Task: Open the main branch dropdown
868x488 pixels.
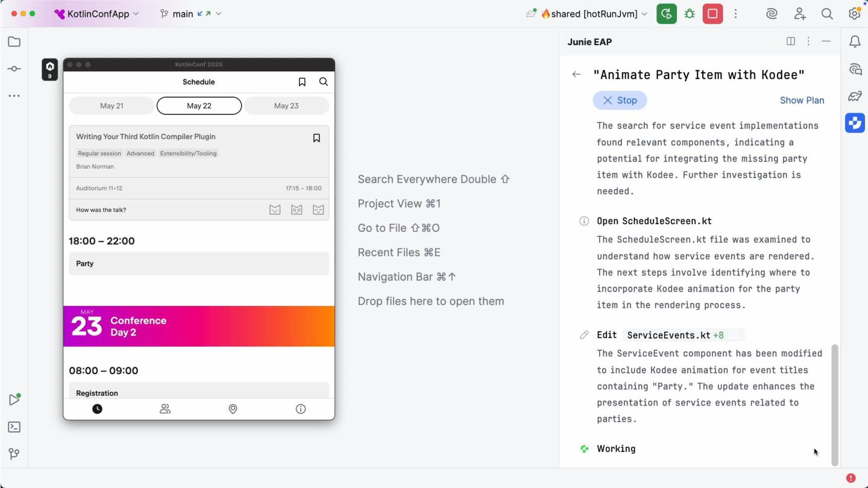Action: [190, 14]
